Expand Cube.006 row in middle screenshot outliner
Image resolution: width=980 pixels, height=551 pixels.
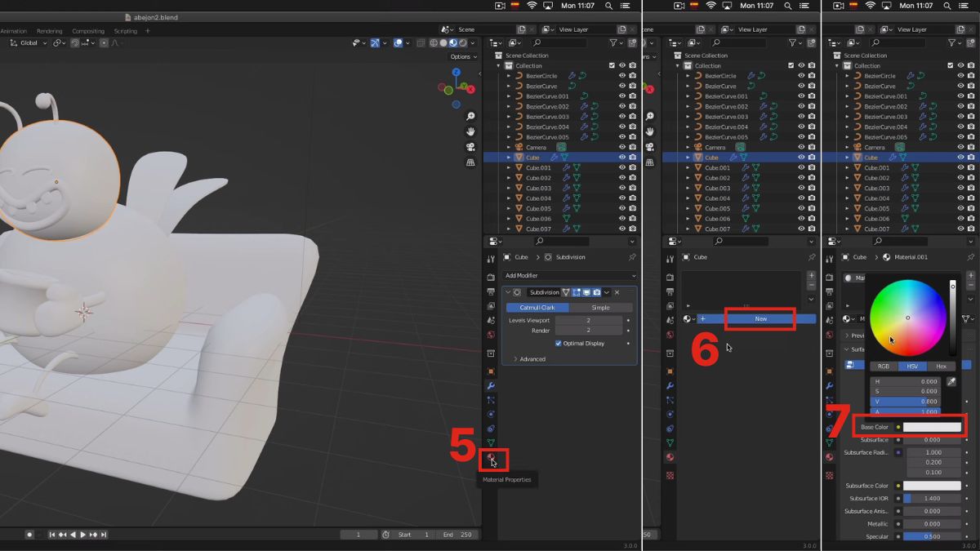pyautogui.click(x=688, y=219)
